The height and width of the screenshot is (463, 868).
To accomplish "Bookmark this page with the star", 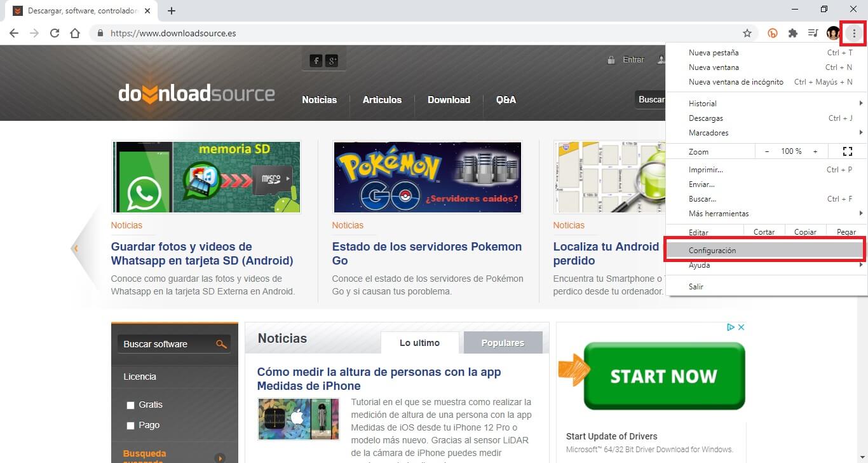I will click(747, 33).
